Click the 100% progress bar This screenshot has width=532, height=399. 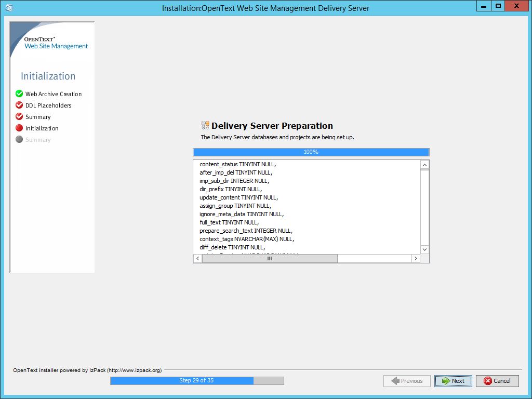[x=311, y=152]
